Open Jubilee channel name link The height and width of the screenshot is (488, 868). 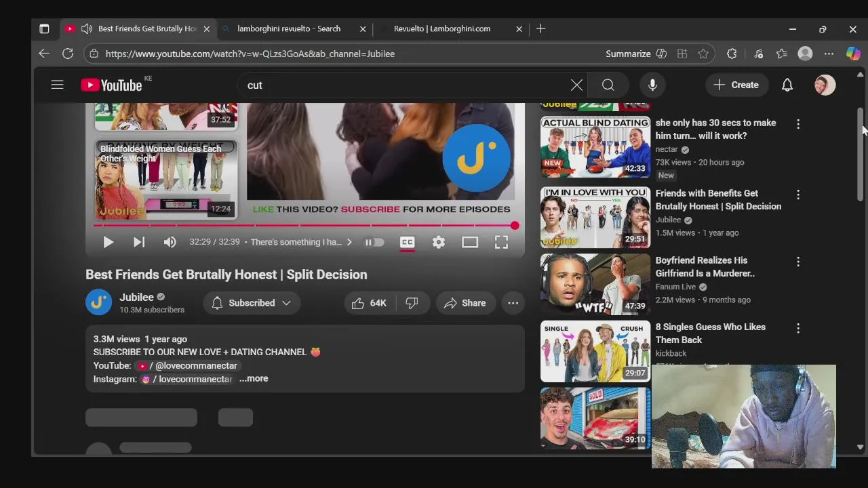point(136,297)
